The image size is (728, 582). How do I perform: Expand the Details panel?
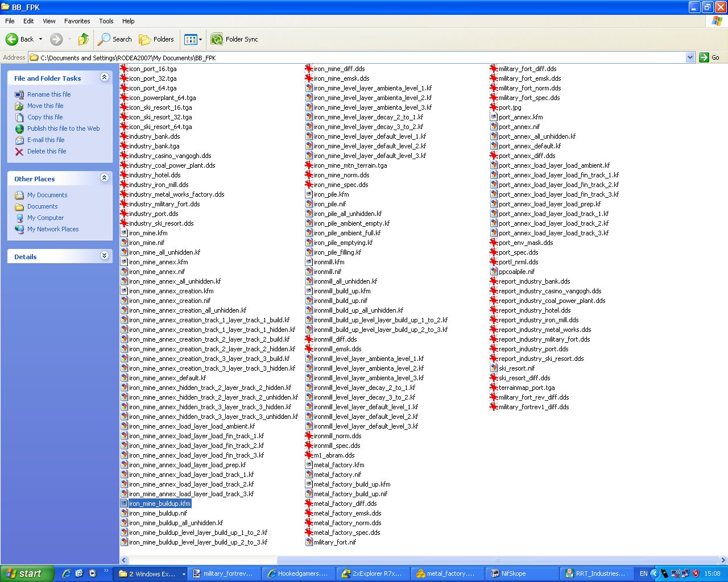click(104, 256)
